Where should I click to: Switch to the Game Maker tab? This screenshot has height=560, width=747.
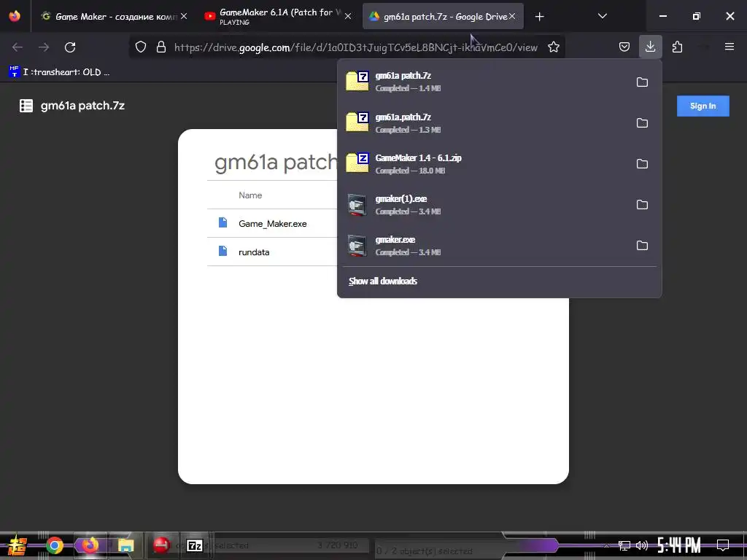(113, 16)
